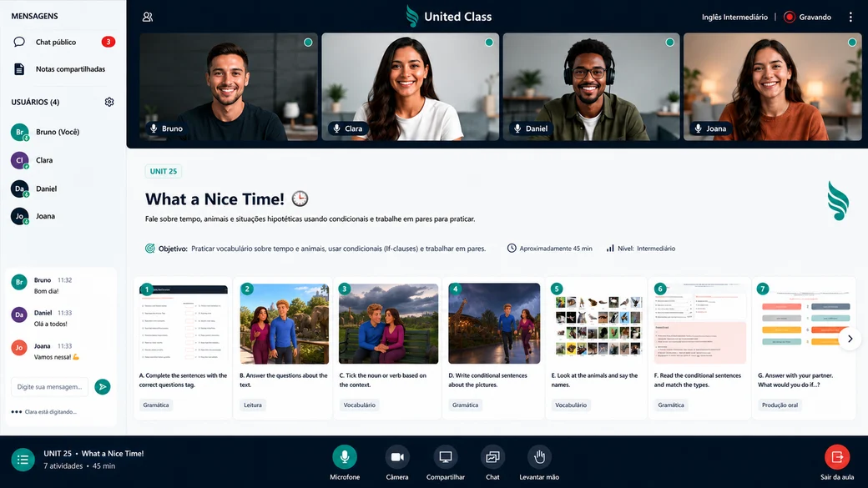Toggle Gravando recording indicator
The height and width of the screenshot is (488, 868).
[x=808, y=18]
